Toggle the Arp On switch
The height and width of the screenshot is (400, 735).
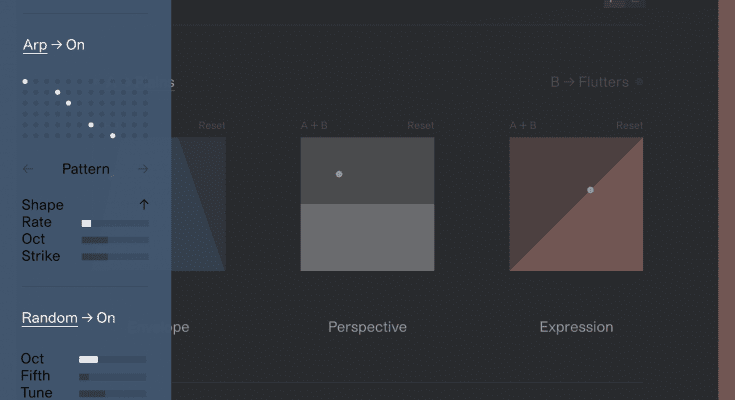click(75, 45)
